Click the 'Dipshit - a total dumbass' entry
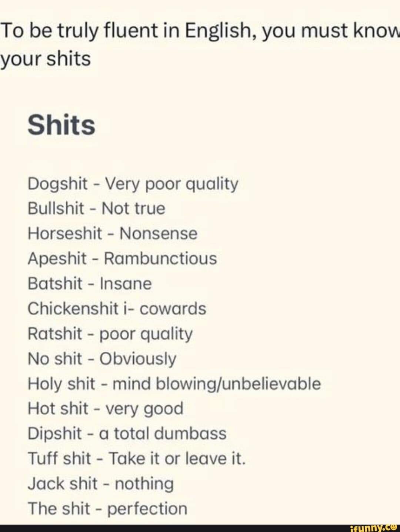 point(127,434)
